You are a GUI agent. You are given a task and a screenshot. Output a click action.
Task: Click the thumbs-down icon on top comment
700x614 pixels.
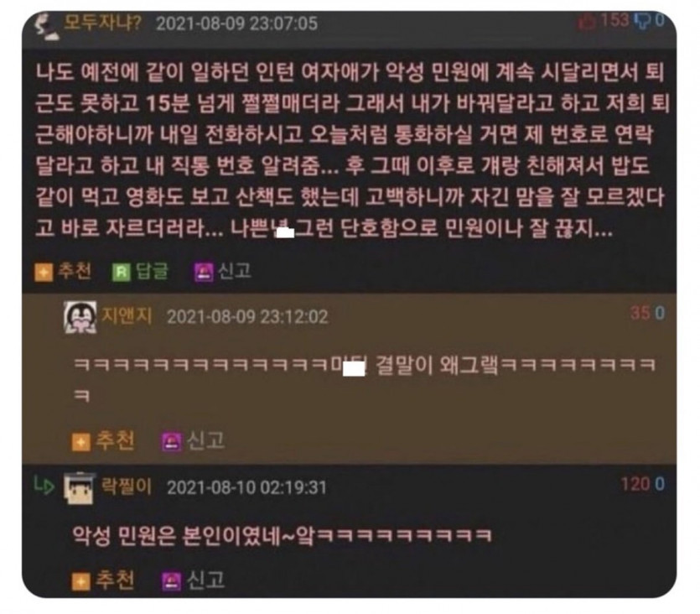(642, 21)
